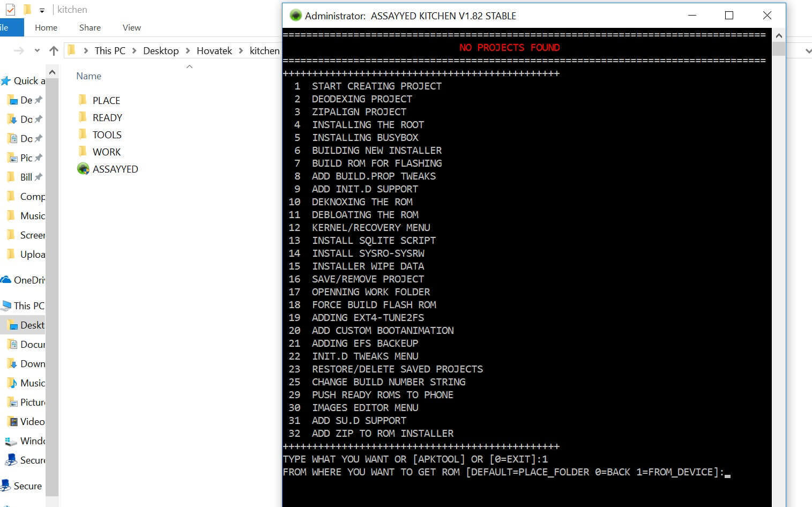
Task: Navigate up one folder level
Action: (54, 50)
